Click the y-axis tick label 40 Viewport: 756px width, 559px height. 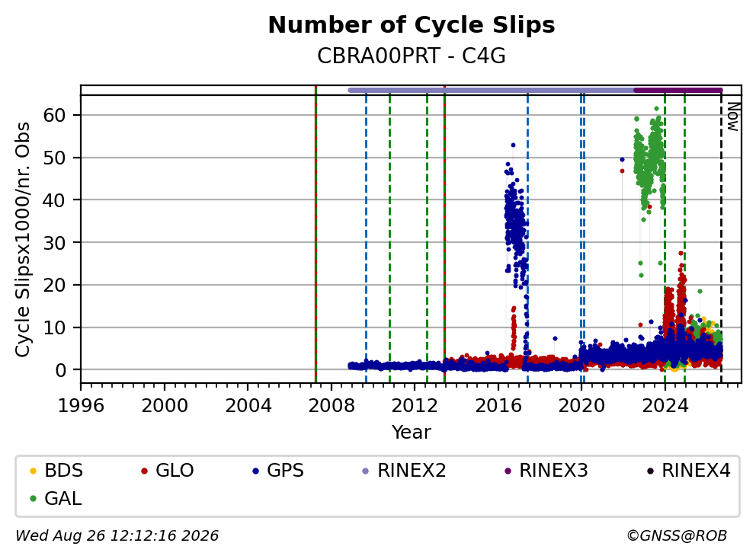coord(54,200)
